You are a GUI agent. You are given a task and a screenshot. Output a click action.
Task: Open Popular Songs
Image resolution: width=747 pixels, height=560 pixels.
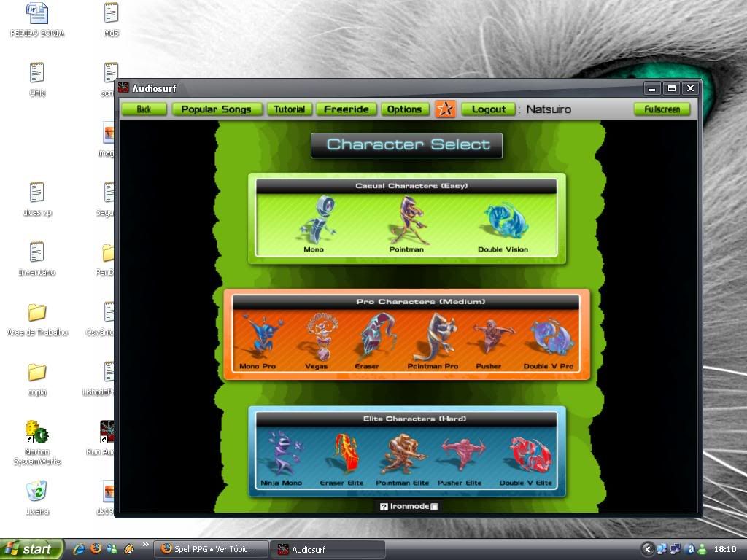coord(216,109)
